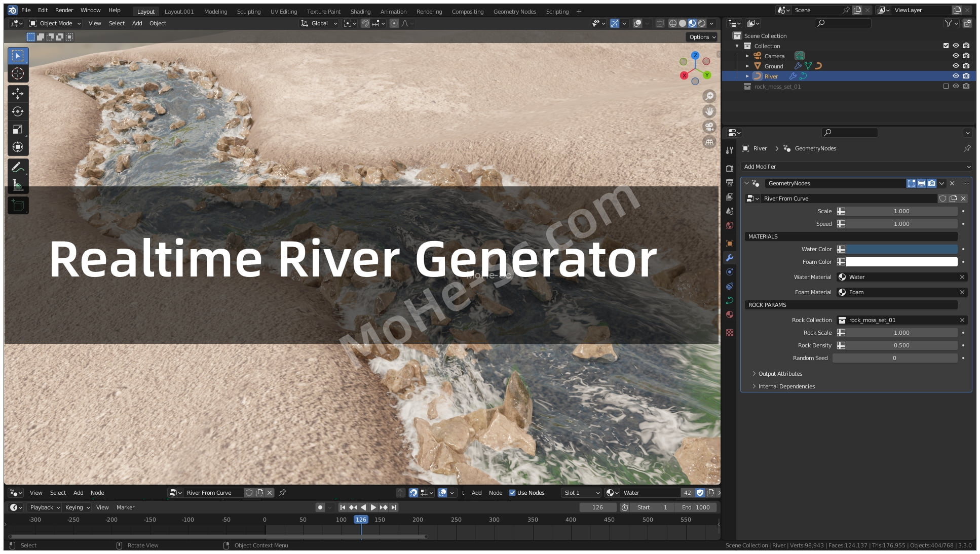Expand the Output Attributes section
This screenshot has height=554, width=980.
[780, 374]
